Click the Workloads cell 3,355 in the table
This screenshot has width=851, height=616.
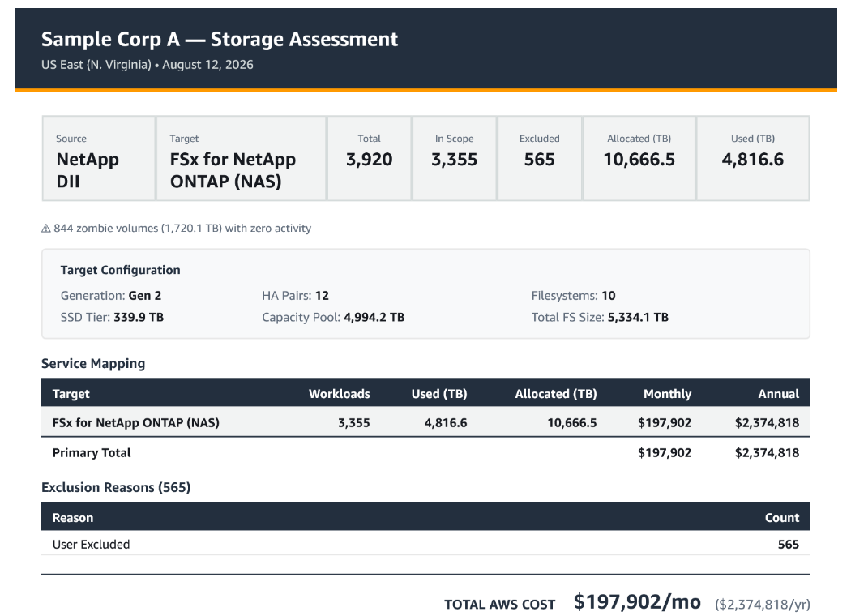(x=354, y=423)
